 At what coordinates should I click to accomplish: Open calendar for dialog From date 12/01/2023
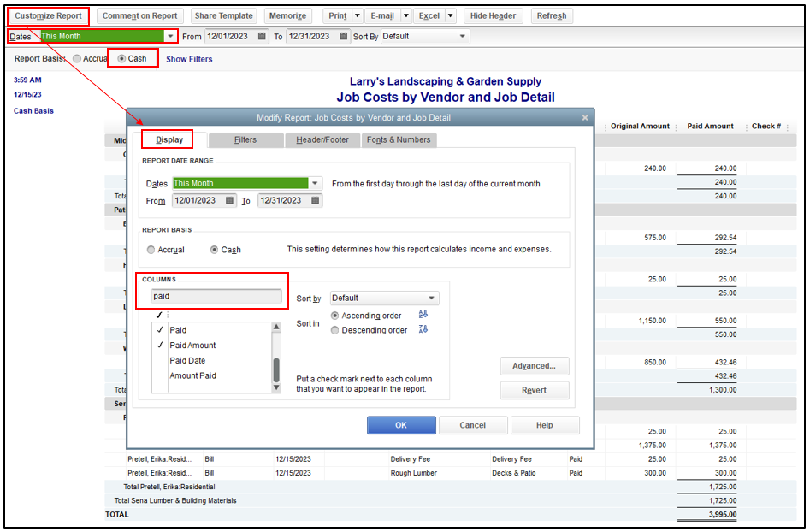click(229, 200)
